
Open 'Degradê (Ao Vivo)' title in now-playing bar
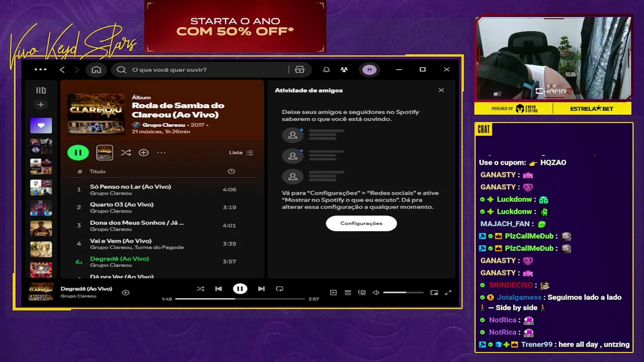click(x=86, y=289)
